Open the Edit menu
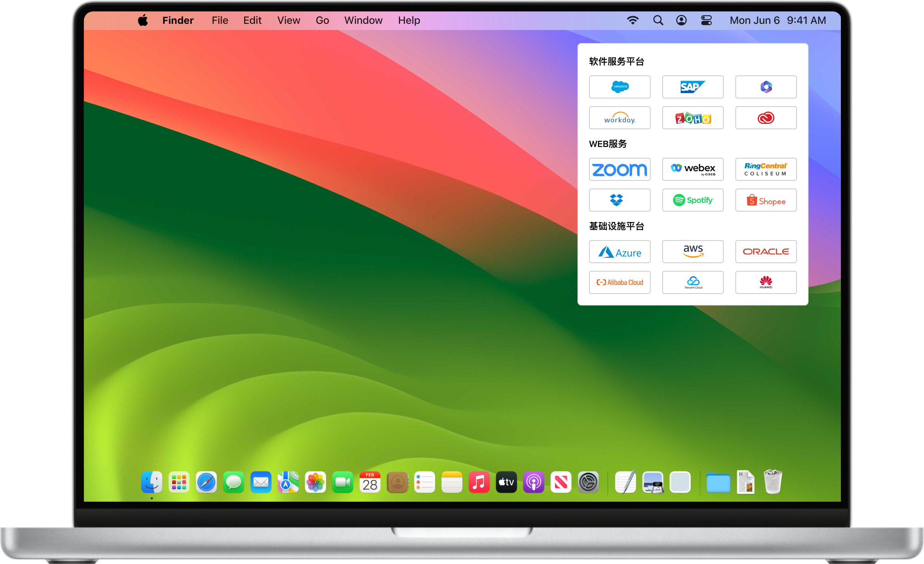 pos(252,20)
